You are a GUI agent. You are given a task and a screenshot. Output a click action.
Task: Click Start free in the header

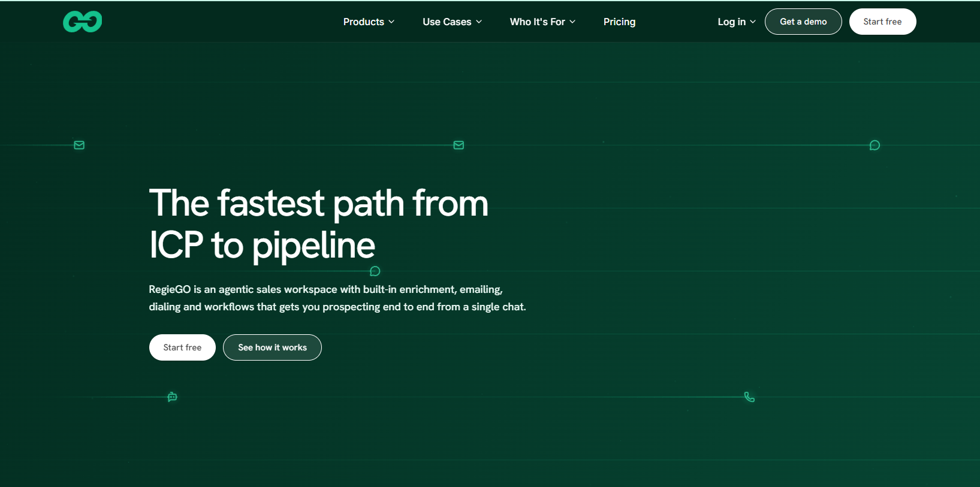(882, 22)
